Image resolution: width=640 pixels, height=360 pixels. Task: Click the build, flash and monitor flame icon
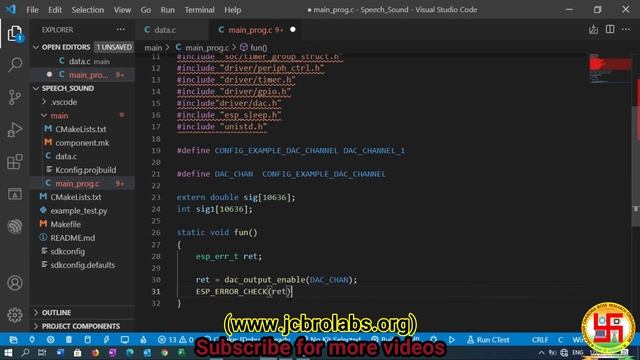point(143,340)
